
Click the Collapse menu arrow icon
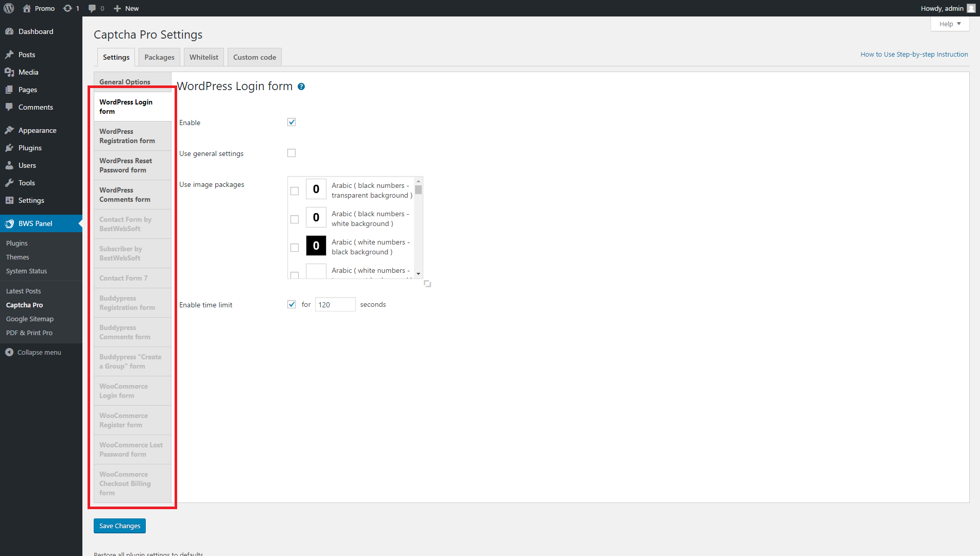tap(9, 352)
